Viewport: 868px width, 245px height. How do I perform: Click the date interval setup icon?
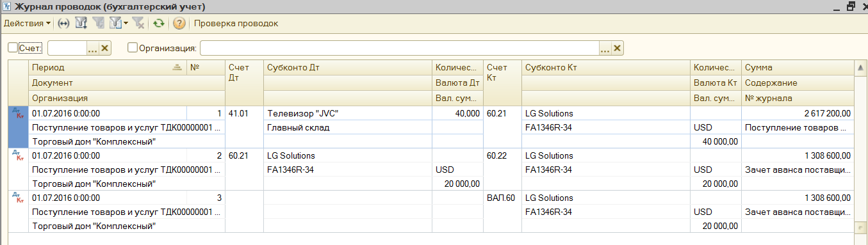click(63, 24)
